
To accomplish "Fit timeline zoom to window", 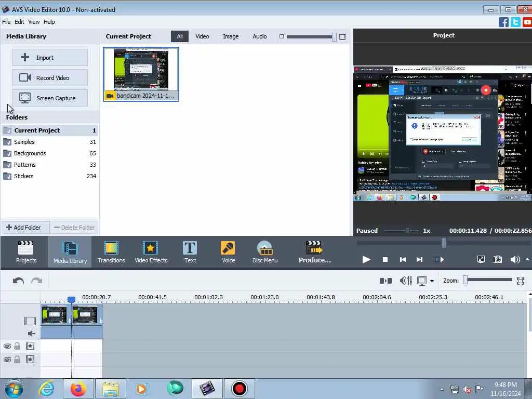I will pyautogui.click(x=521, y=281).
